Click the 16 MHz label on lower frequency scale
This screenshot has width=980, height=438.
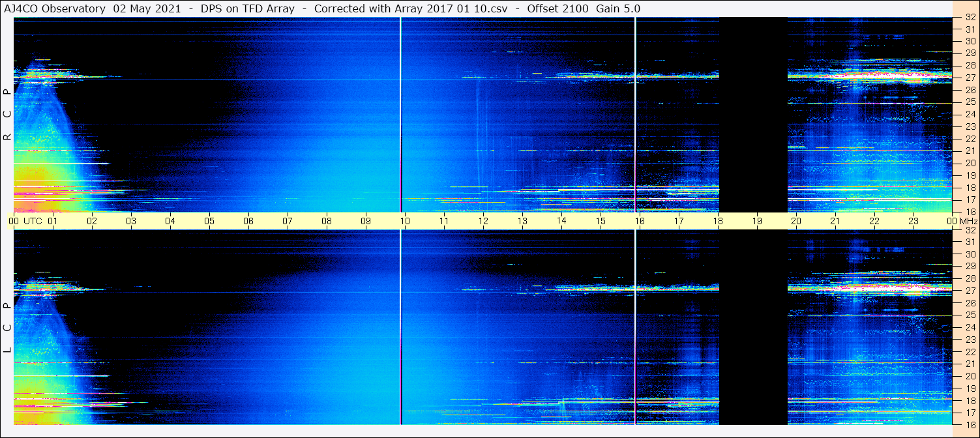click(x=970, y=424)
